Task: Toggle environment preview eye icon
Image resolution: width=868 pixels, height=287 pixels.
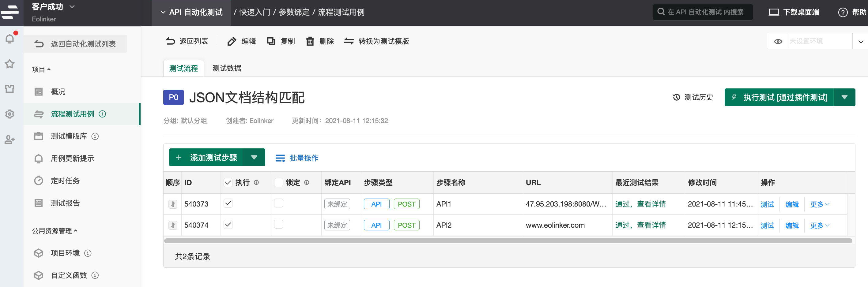Action: pos(778,41)
